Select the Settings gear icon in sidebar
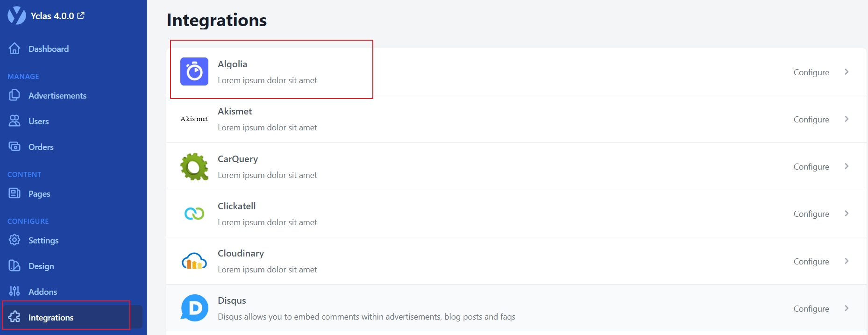The height and width of the screenshot is (335, 868). (14, 240)
